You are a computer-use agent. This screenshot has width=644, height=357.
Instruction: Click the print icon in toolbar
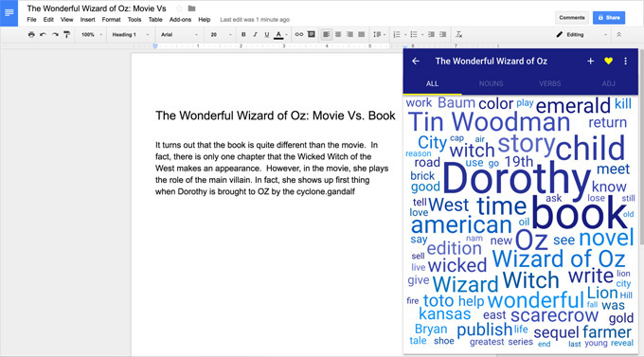click(x=31, y=34)
